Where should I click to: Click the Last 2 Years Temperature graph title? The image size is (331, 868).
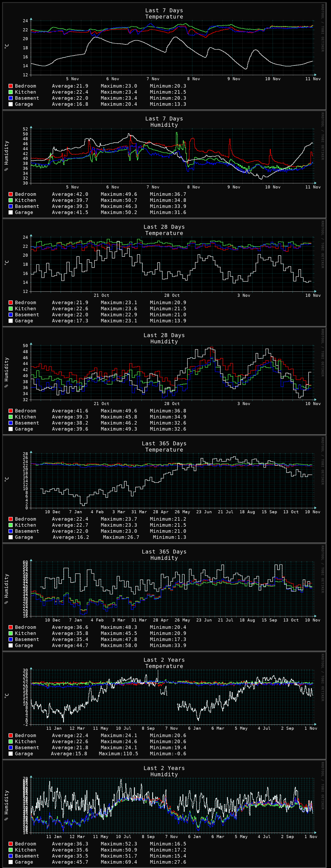[164, 663]
